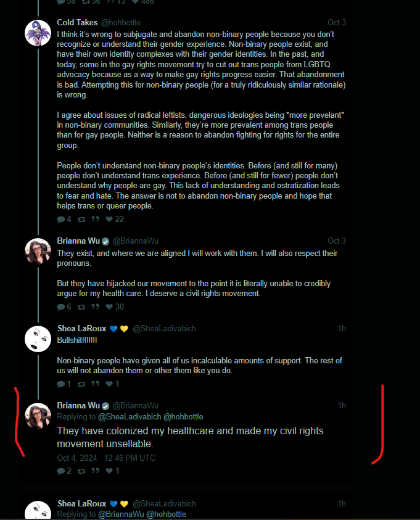Open the @SheaLadivabich mention in replying-to line
Viewport: 420px width, 520px height.
click(x=130, y=417)
